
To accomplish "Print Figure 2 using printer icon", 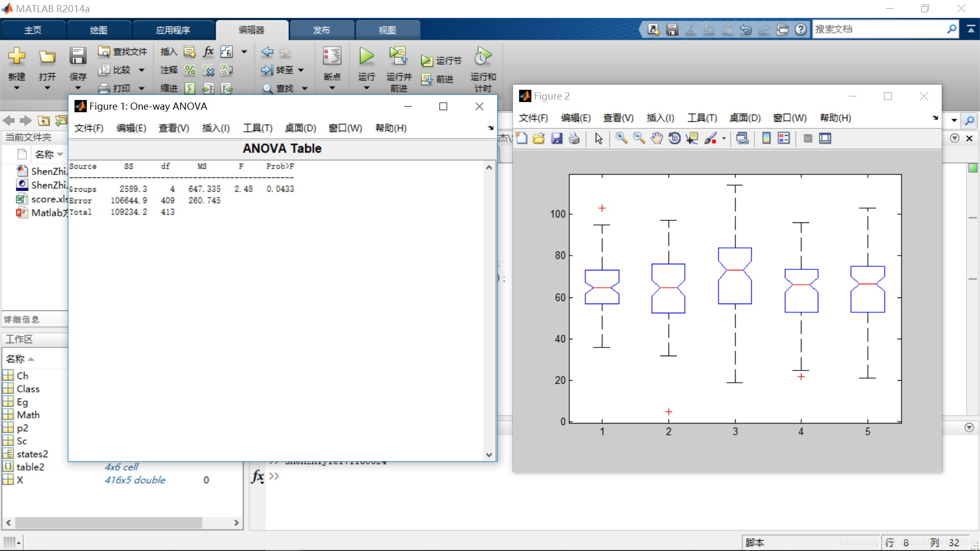I will [574, 138].
